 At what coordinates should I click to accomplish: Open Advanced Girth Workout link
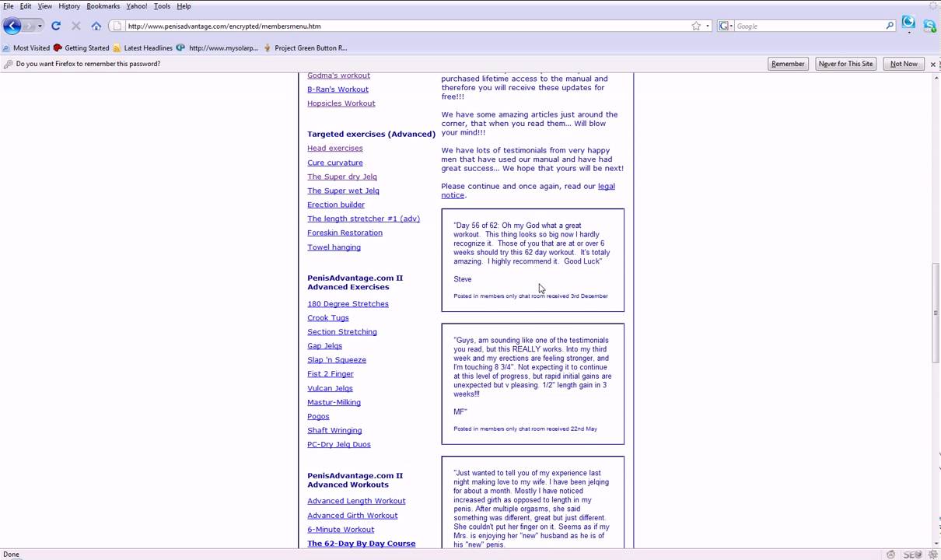click(352, 516)
